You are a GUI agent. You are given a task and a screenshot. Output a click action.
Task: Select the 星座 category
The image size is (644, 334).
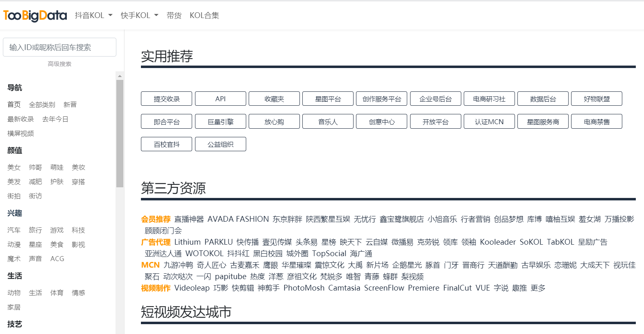click(35, 244)
